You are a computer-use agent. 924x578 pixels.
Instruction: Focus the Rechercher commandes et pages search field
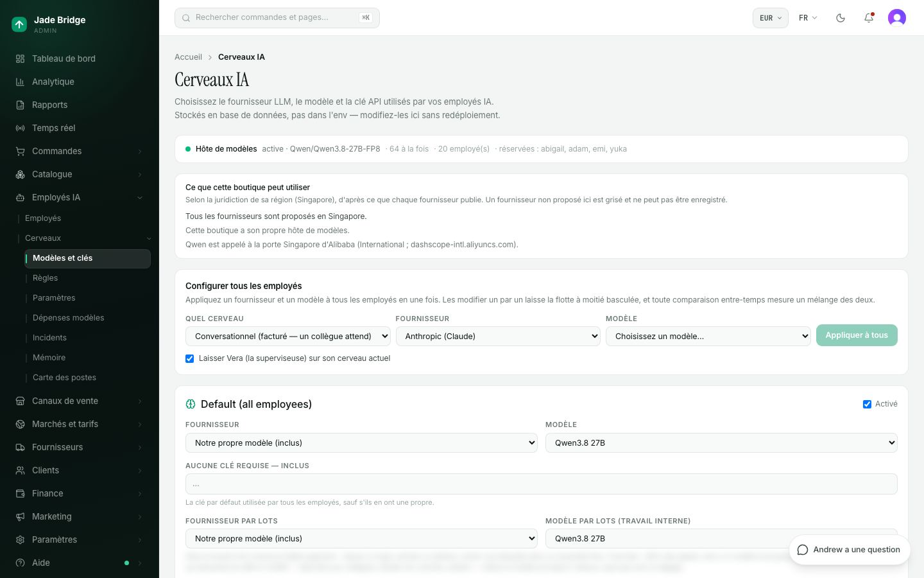coord(277,18)
